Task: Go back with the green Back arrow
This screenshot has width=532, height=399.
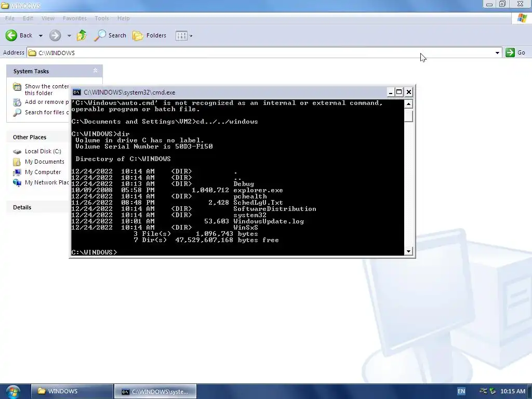Action: point(19,35)
